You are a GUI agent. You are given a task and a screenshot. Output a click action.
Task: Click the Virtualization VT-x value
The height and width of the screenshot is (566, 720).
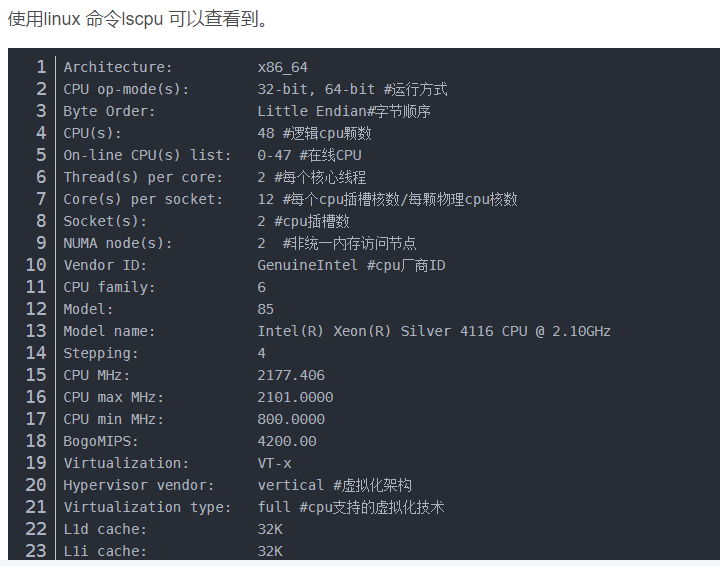tap(274, 464)
